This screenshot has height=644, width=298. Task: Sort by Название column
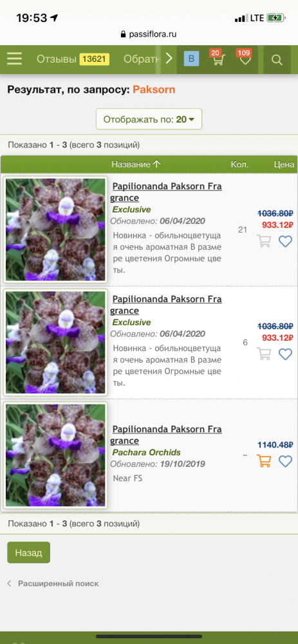[136, 164]
